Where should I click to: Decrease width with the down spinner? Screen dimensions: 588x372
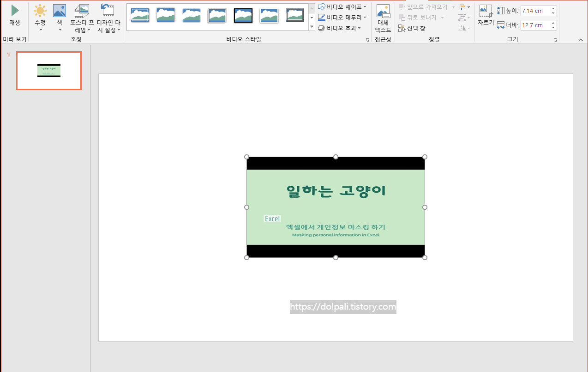tap(553, 28)
